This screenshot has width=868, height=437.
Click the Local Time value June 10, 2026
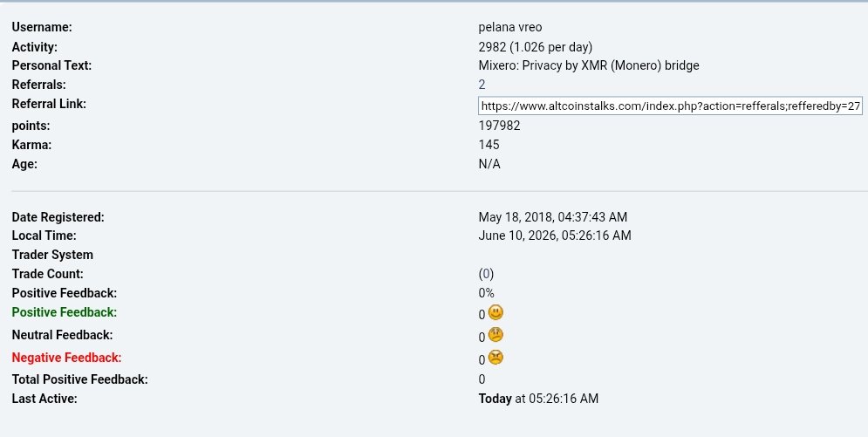coord(555,236)
